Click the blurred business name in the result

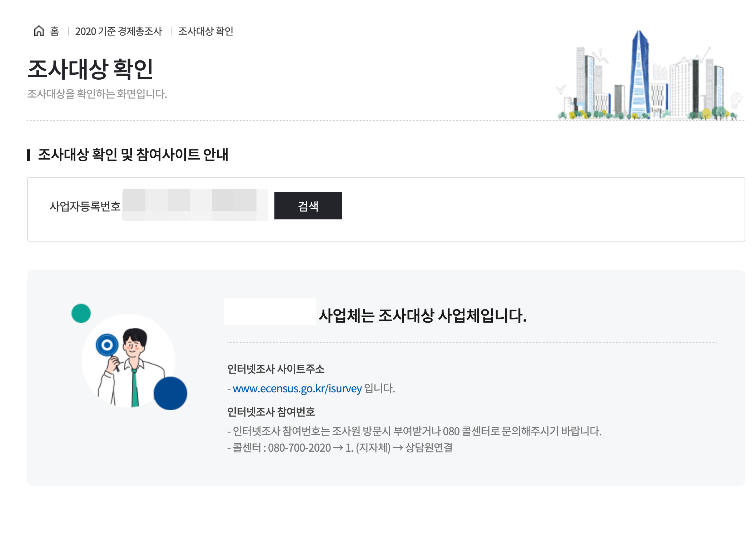pos(270,312)
